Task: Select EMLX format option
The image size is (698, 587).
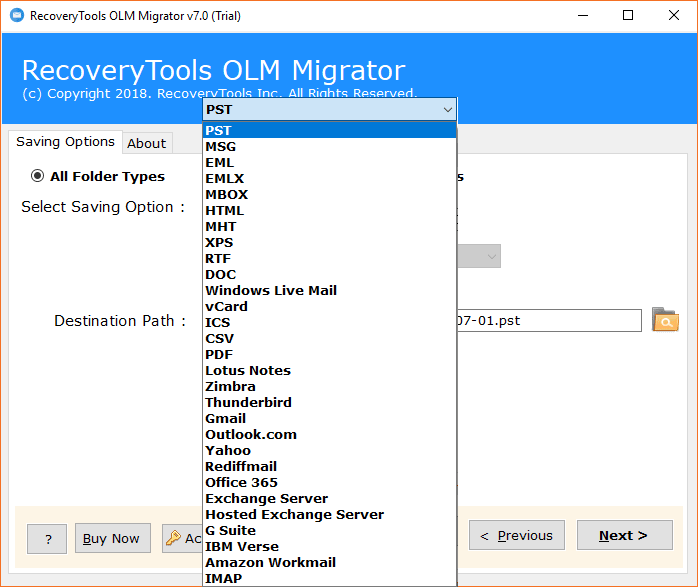Action: click(329, 178)
